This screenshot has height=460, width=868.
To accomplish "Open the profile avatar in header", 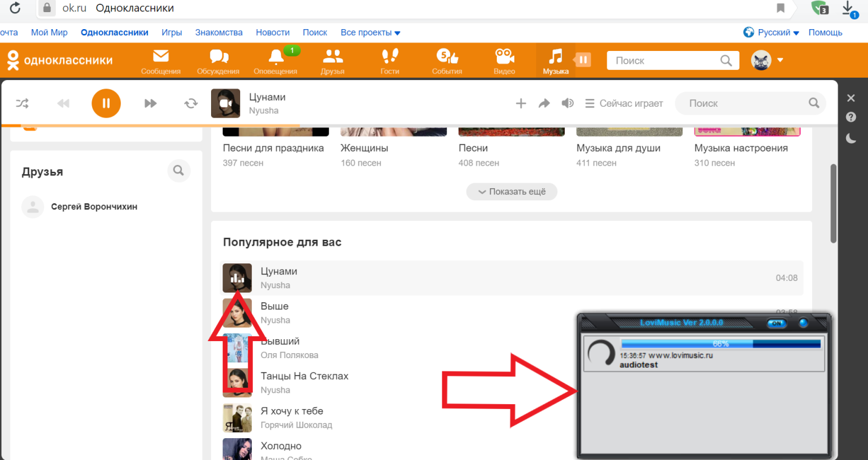I will 761,60.
